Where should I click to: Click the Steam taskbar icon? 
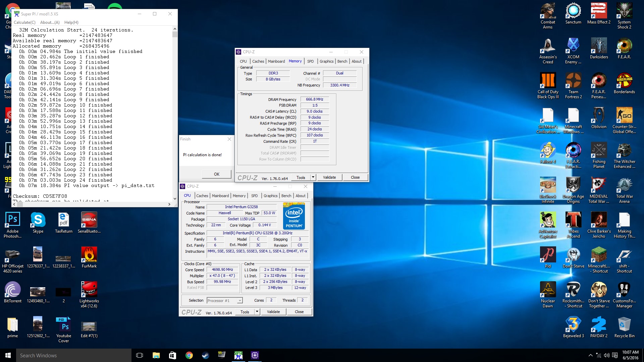click(x=205, y=355)
